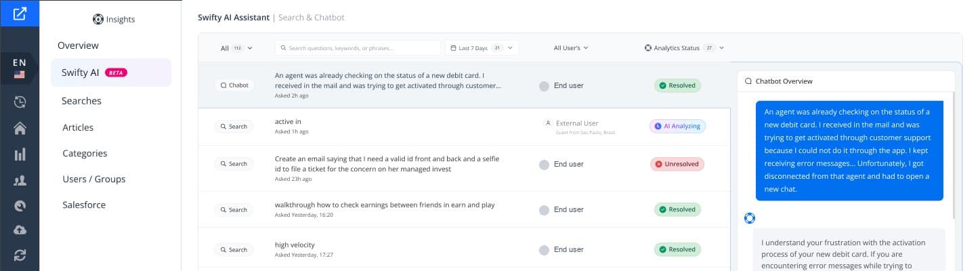Open the 'Create an email saying' question
This screenshot has width=980, height=271.
(x=387, y=163)
